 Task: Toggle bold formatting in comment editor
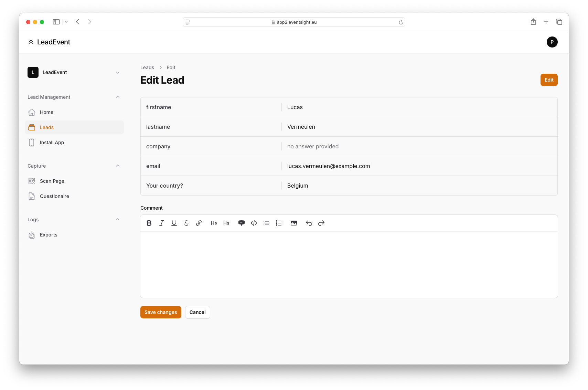(149, 223)
